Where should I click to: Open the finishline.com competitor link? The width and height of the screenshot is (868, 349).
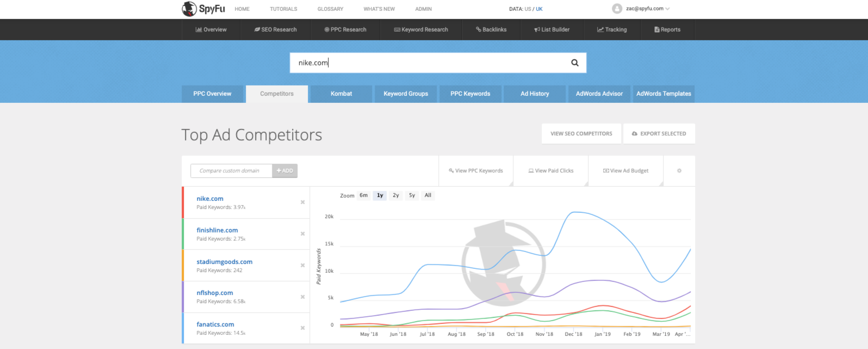[217, 230]
